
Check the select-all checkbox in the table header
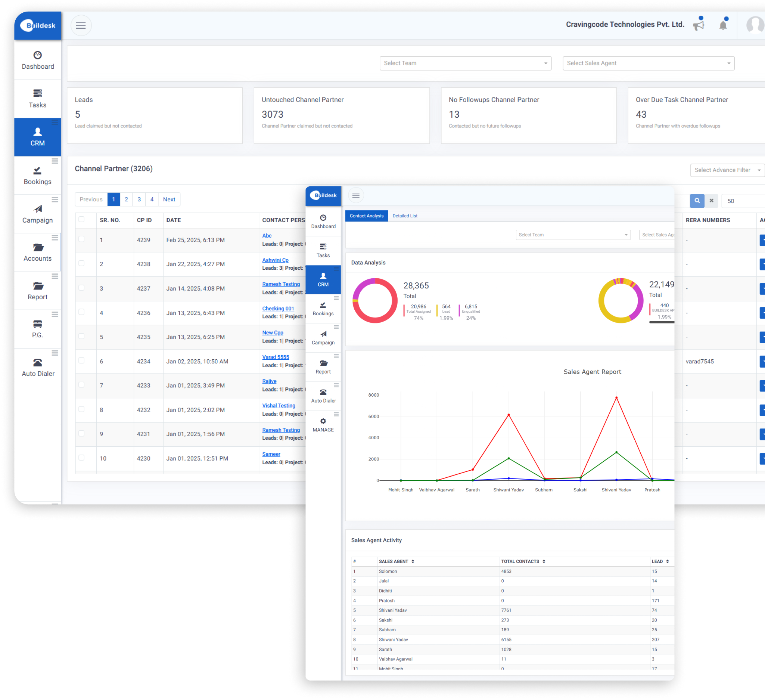pos(81,219)
